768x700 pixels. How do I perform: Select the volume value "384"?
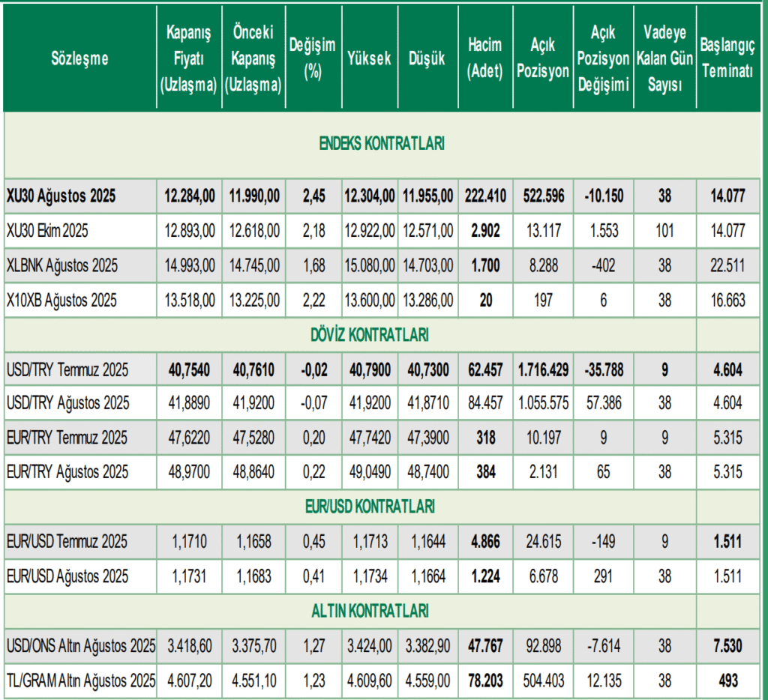[x=486, y=472]
